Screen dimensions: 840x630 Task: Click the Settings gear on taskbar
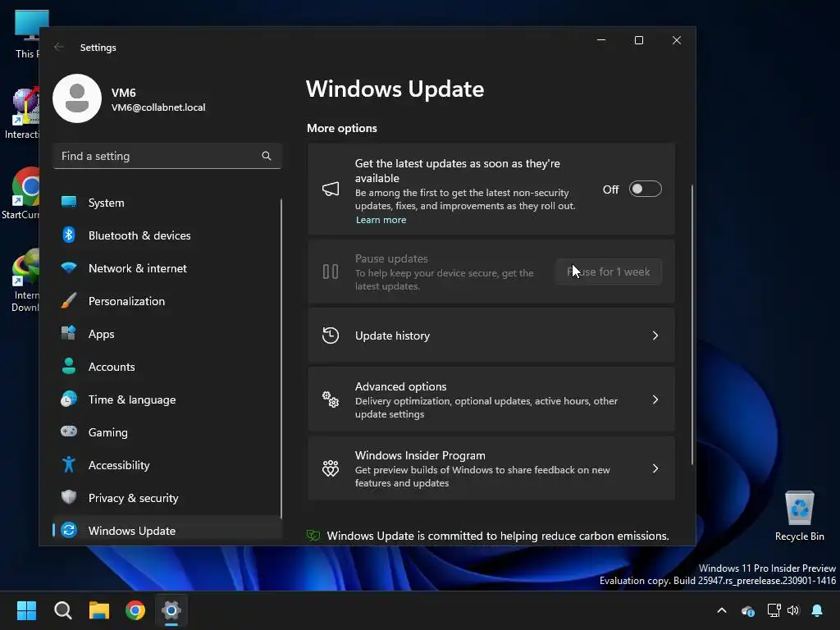tap(171, 610)
